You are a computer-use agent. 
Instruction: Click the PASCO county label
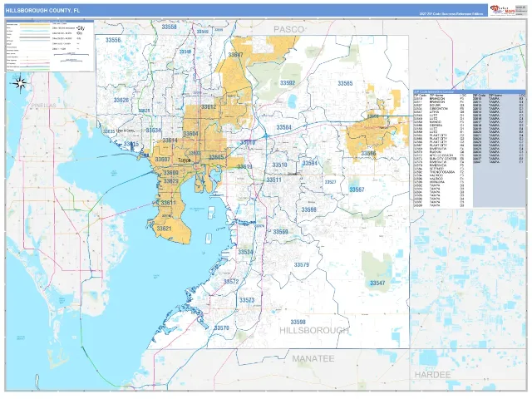[x=288, y=30]
